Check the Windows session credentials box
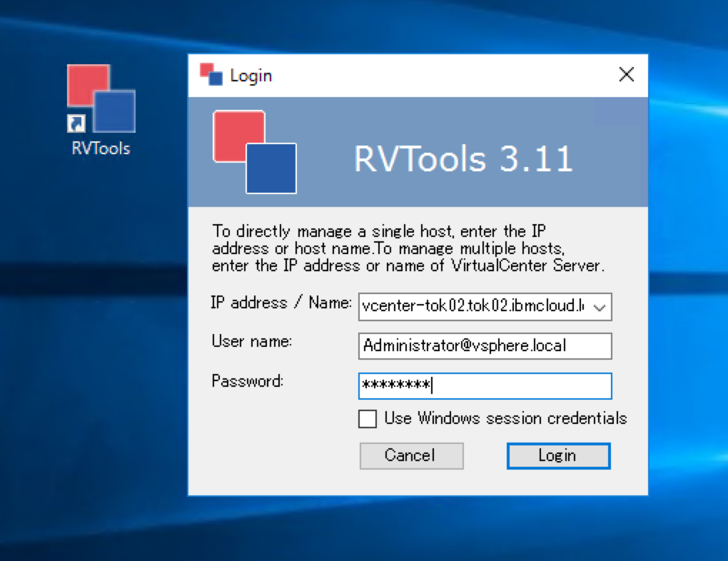728x561 pixels. pos(367,419)
